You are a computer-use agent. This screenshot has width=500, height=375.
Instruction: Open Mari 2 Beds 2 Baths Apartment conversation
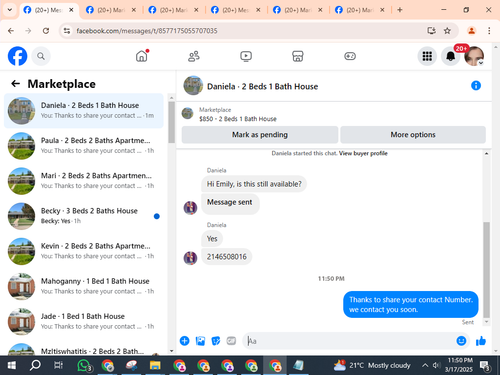[84, 181]
